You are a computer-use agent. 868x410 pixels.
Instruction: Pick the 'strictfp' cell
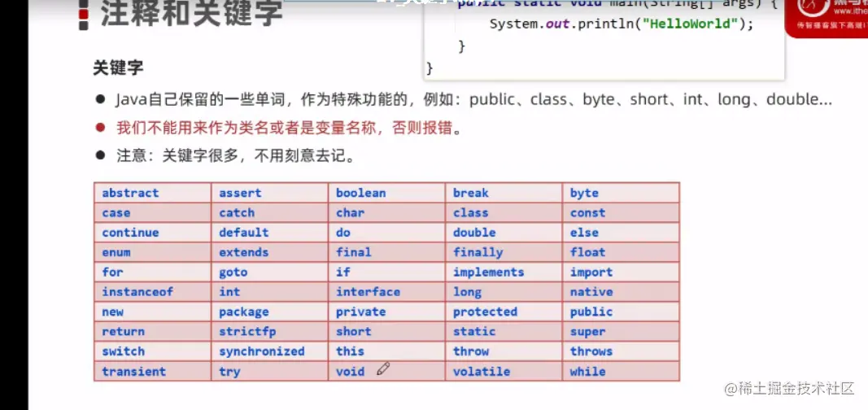(269, 332)
